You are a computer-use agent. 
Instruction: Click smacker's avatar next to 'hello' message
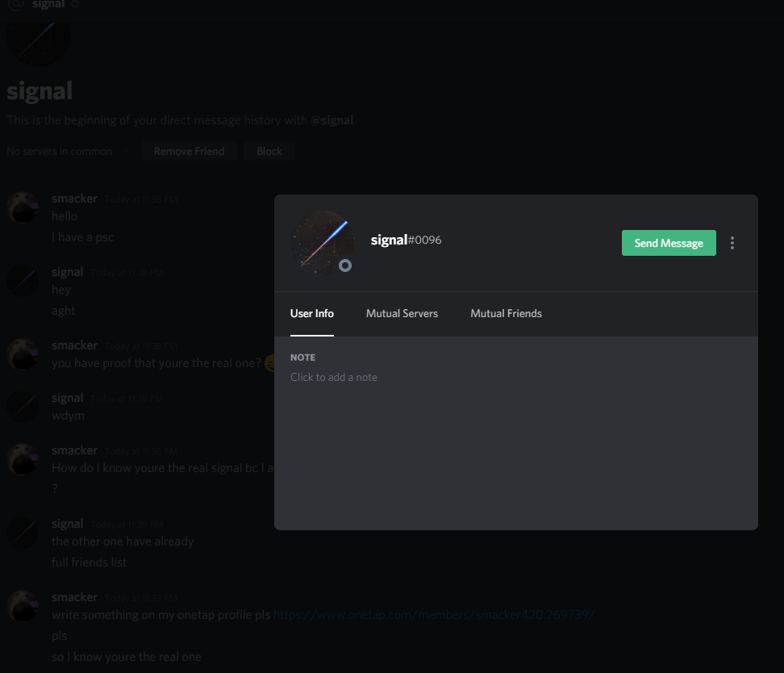23,207
